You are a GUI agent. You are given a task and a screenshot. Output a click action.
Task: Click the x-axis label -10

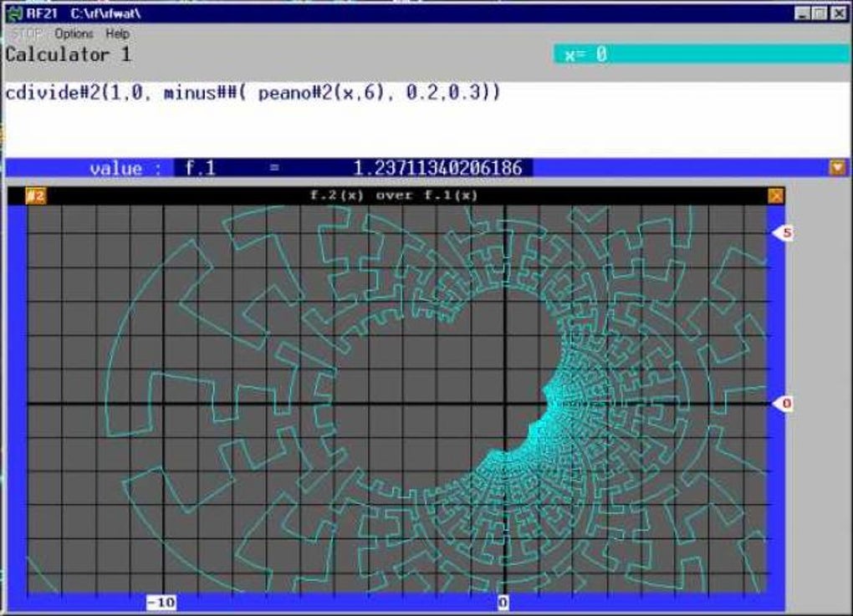tap(161, 602)
